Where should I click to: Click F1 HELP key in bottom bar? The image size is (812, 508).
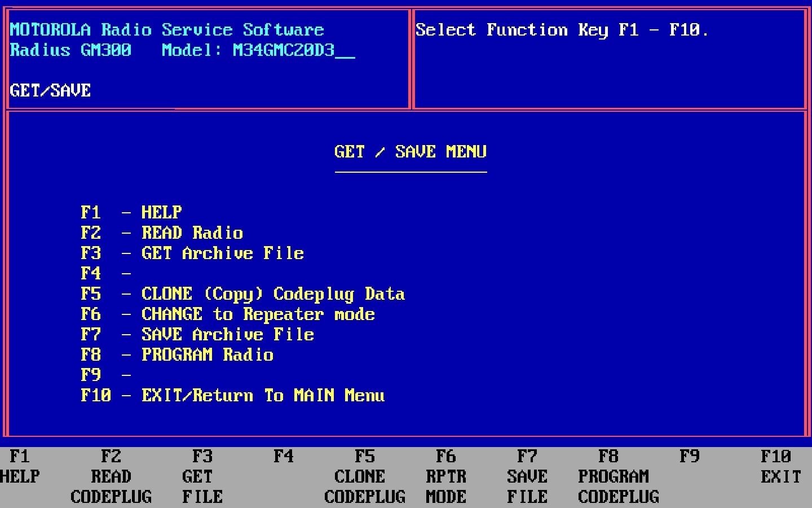pyautogui.click(x=20, y=466)
